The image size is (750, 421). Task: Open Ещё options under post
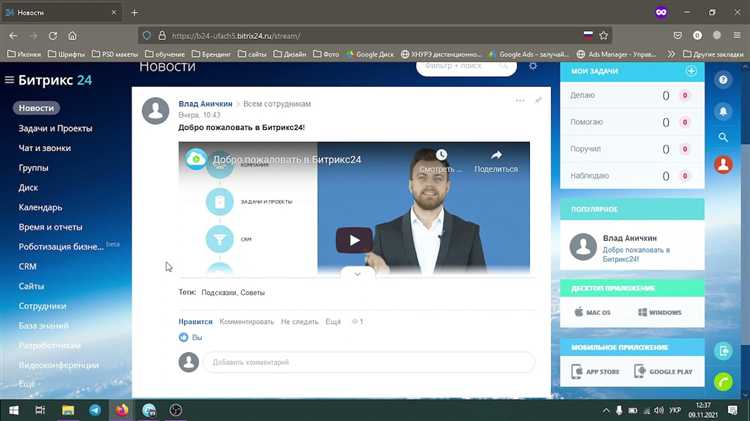point(333,321)
